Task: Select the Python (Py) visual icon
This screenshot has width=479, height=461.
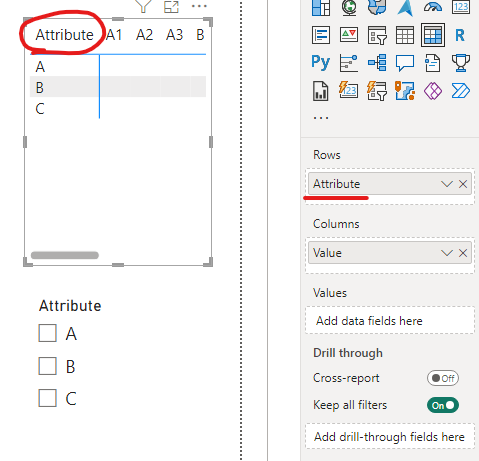Action: coord(321,62)
